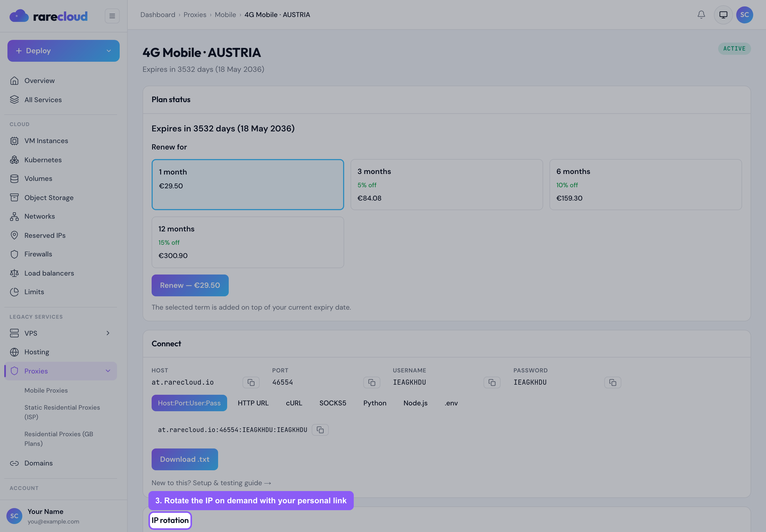The width and height of the screenshot is (766, 532).
Task: Click the Renew — €29.50 button
Action: tap(190, 285)
